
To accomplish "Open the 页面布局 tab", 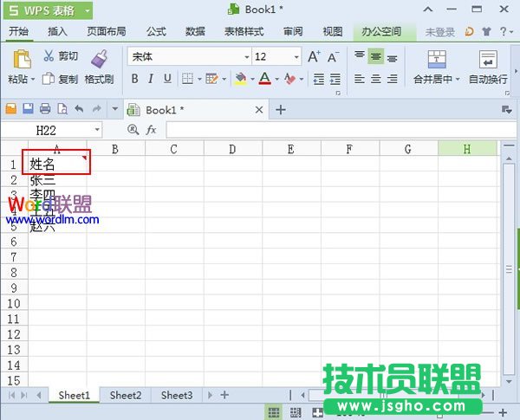I will pos(106,31).
